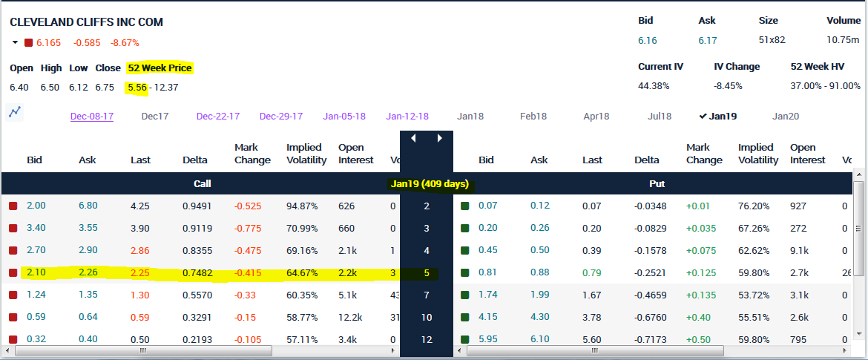Select the Jan18 expiration
The height and width of the screenshot is (360, 868).
(470, 117)
